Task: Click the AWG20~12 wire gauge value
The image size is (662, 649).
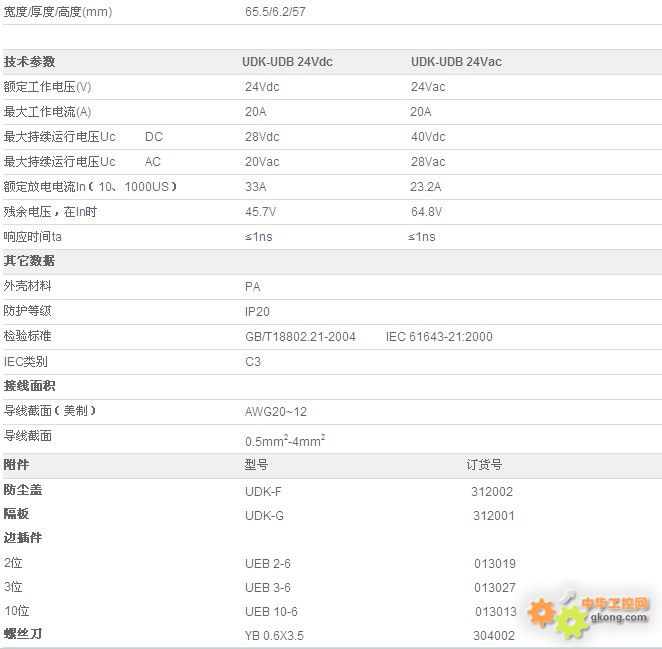Action: click(x=276, y=411)
